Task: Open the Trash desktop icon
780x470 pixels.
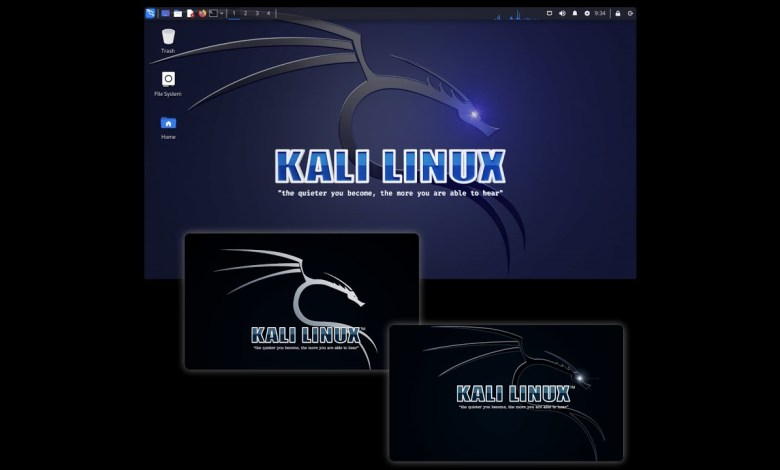Action: pos(168,41)
